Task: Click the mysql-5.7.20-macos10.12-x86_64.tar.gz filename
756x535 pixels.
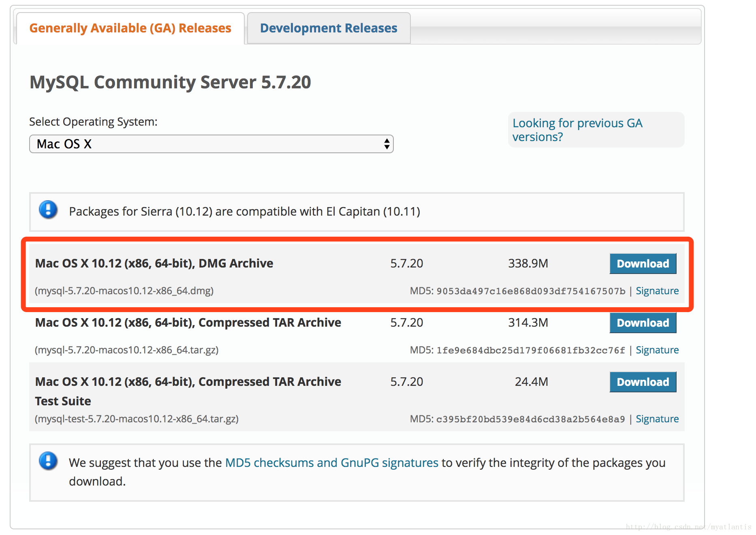Action: [x=126, y=350]
